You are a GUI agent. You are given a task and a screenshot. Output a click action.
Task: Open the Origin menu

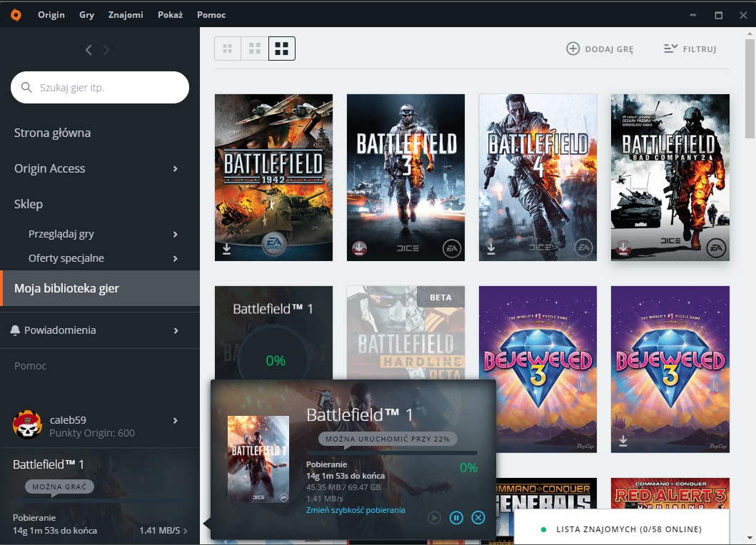(x=51, y=15)
